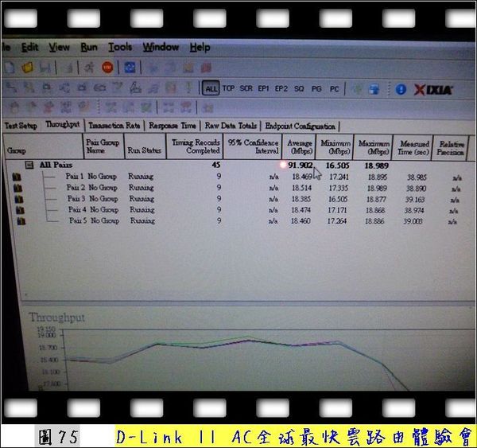477x448 pixels.
Task: Start the test with the running man icon
Action: (x=89, y=68)
